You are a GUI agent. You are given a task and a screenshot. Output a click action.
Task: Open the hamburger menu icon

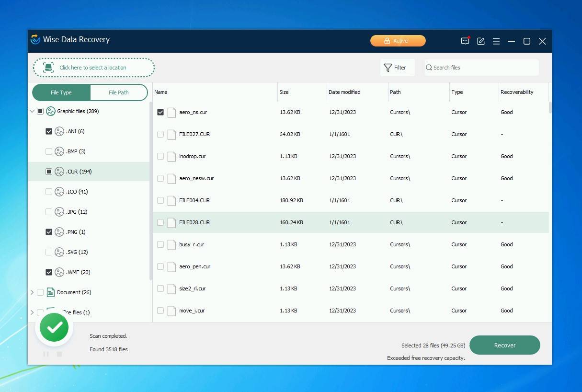[x=496, y=41]
